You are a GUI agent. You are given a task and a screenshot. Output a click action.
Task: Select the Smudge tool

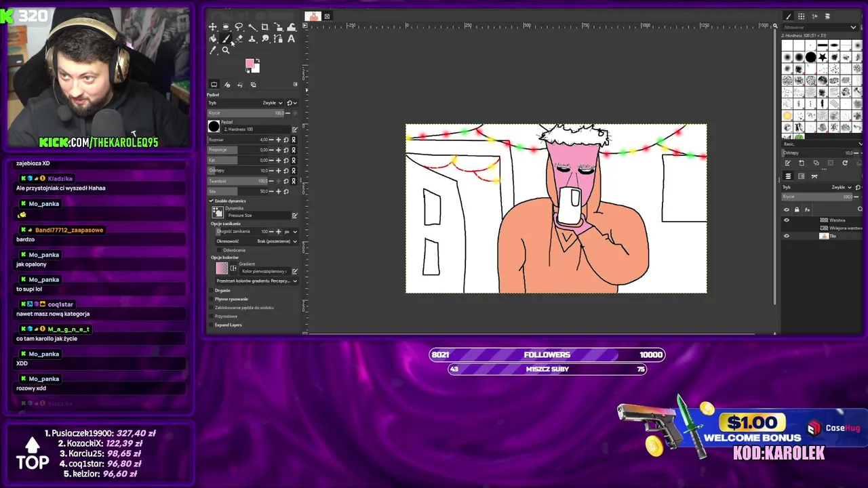point(265,39)
